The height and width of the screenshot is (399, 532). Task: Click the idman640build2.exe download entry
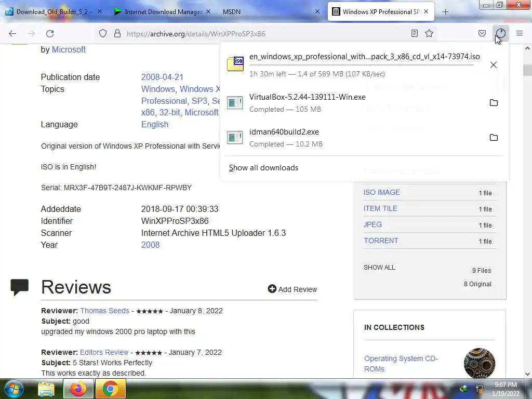click(364, 137)
